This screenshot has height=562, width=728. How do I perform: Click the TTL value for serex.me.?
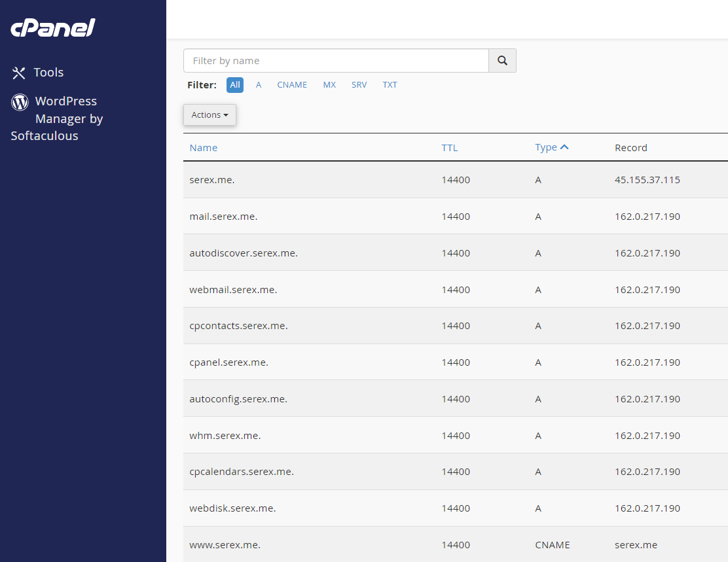[456, 180]
